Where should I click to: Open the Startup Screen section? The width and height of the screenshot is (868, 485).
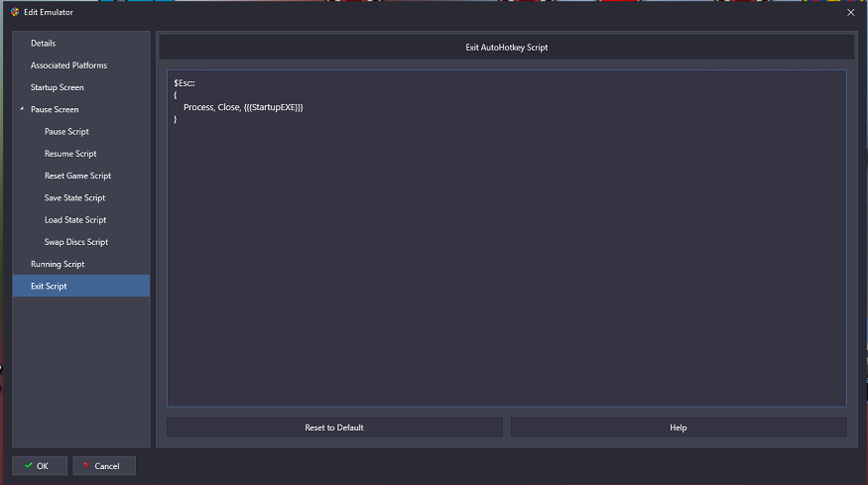pyautogui.click(x=80, y=87)
